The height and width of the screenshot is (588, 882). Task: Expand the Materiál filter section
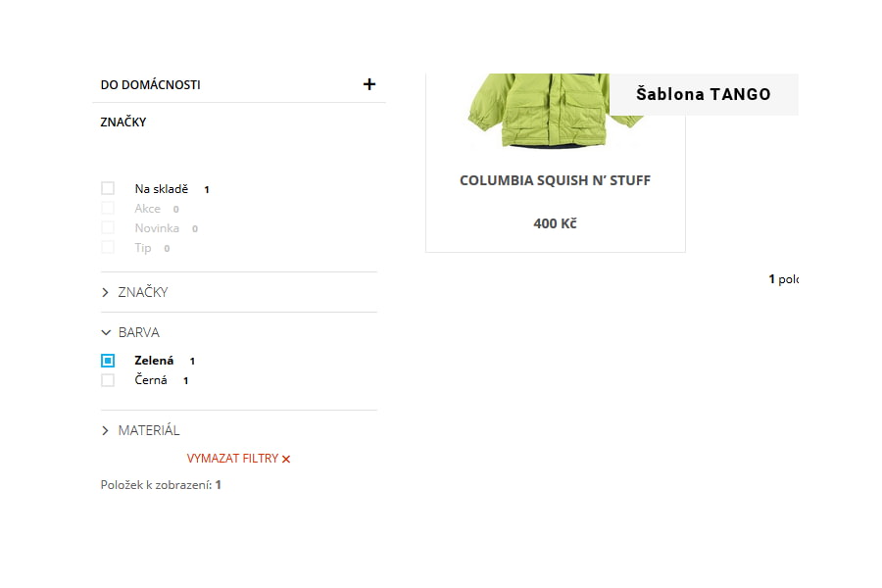pyautogui.click(x=149, y=430)
